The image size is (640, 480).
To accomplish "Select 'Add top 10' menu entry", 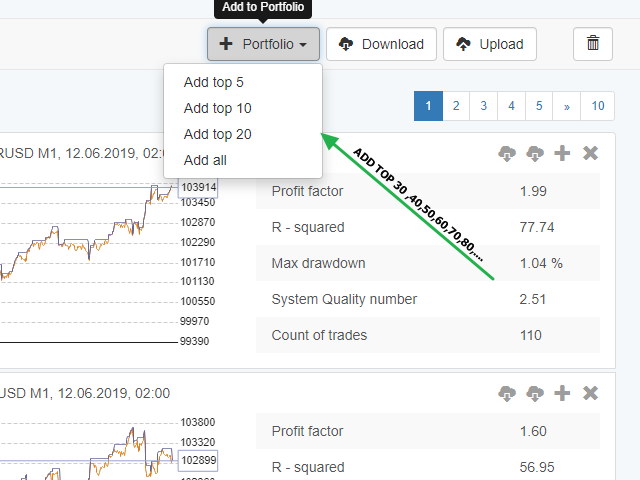I will [x=243, y=108].
